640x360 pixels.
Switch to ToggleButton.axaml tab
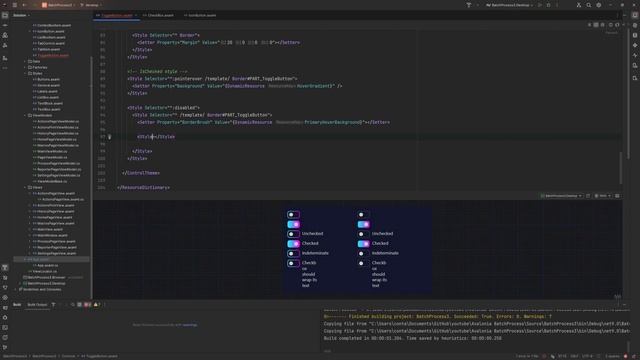[x=117, y=15]
